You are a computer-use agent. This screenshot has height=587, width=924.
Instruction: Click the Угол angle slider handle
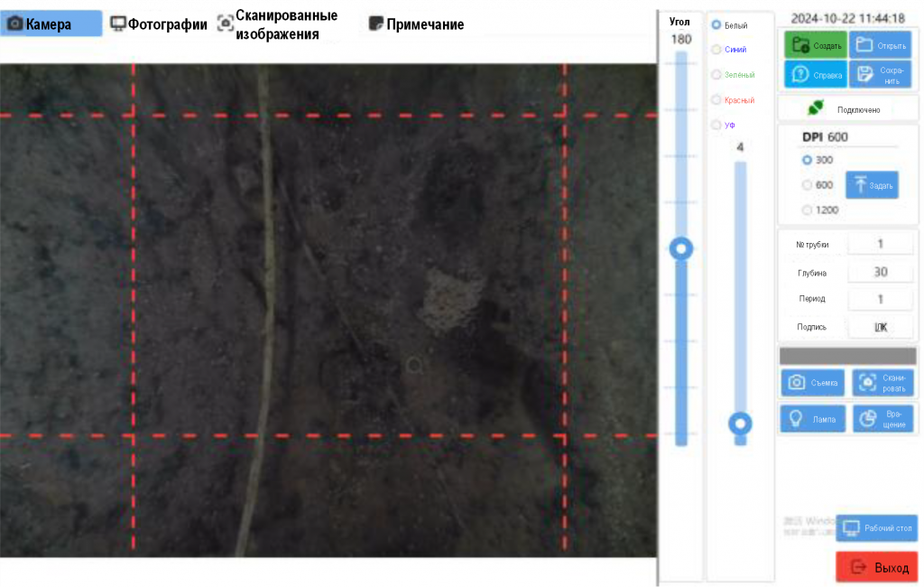point(680,248)
